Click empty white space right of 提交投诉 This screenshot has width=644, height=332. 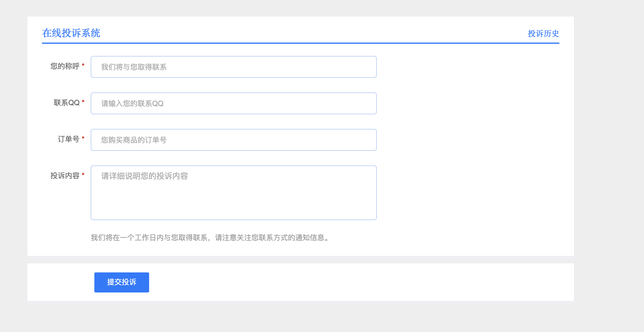pos(335,282)
